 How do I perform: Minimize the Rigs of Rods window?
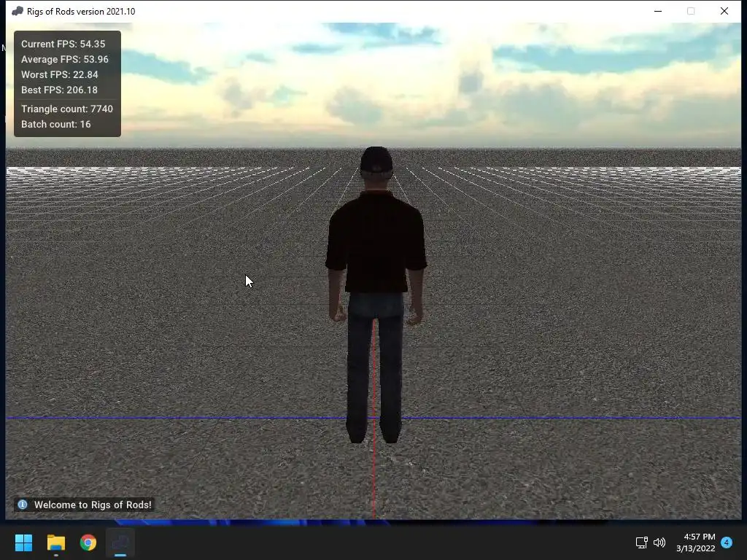(x=658, y=11)
